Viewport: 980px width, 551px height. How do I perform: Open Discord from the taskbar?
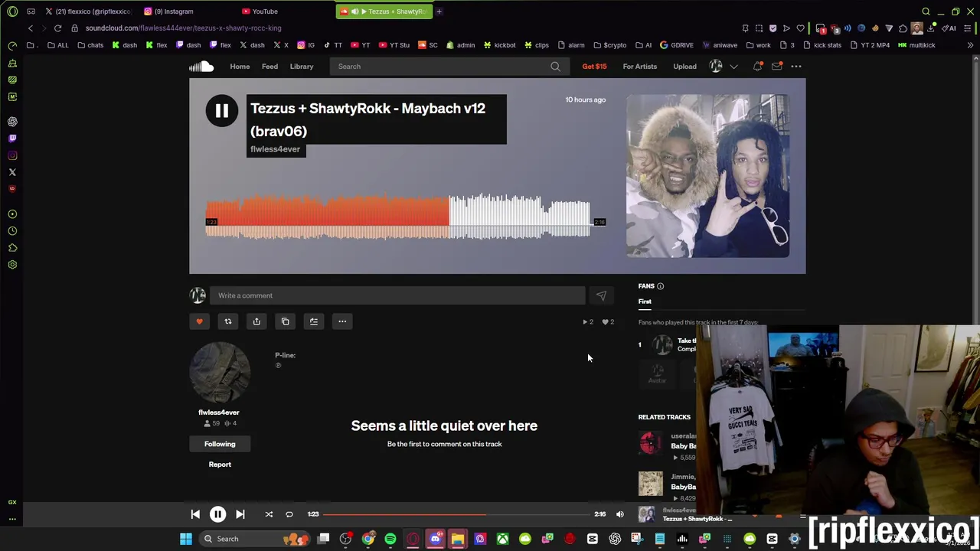click(x=436, y=539)
